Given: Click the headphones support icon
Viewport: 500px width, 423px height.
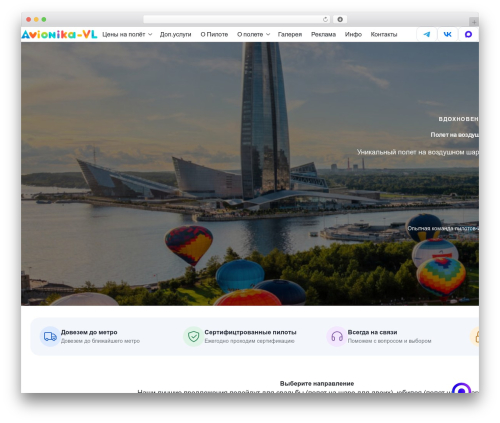Looking at the screenshot, I should [337, 336].
